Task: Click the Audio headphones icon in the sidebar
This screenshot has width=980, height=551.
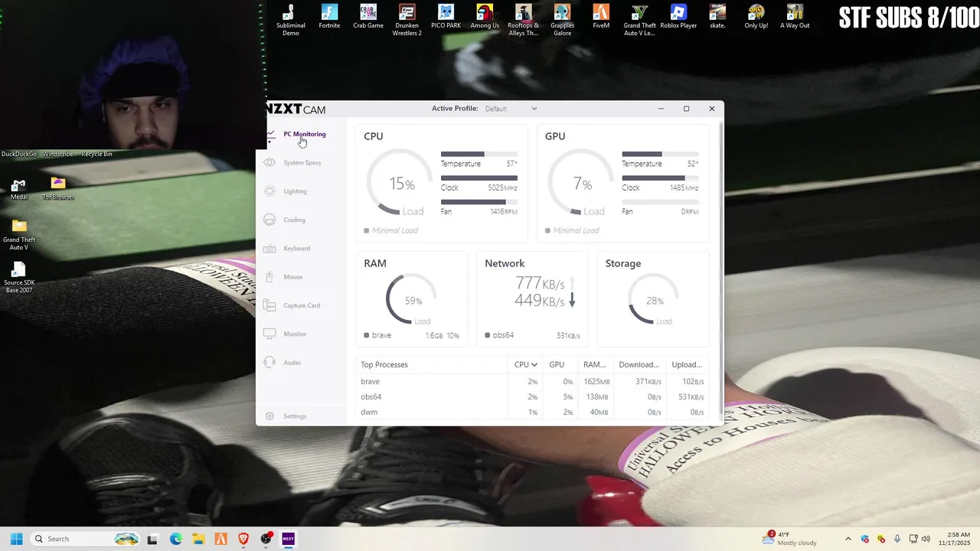Action: (269, 363)
